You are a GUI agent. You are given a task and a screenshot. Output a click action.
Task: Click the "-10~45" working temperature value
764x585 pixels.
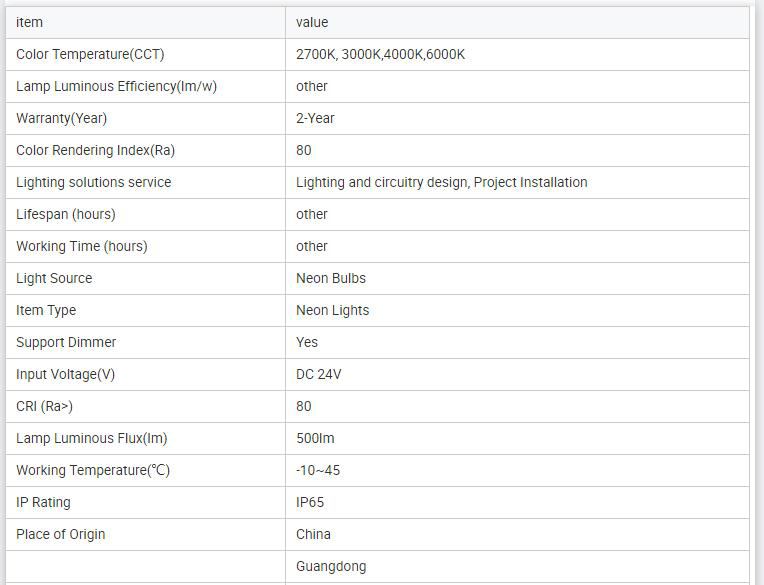point(318,471)
